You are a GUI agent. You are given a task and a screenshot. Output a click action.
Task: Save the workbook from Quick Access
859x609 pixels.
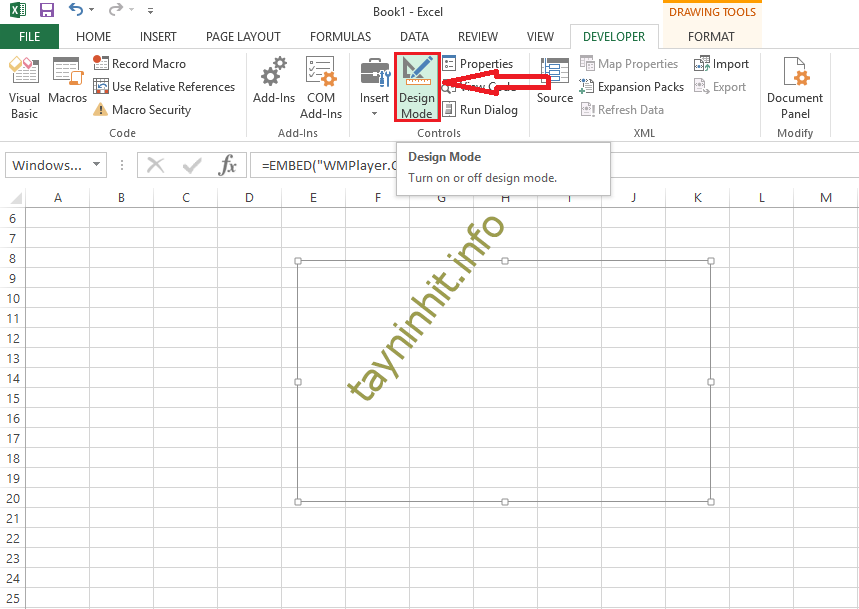(x=46, y=11)
